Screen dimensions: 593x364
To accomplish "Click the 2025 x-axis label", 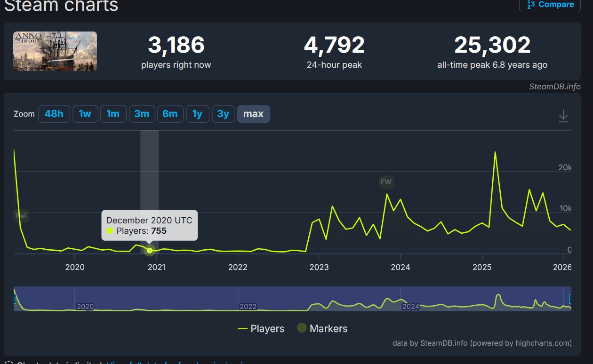I will 482,267.
